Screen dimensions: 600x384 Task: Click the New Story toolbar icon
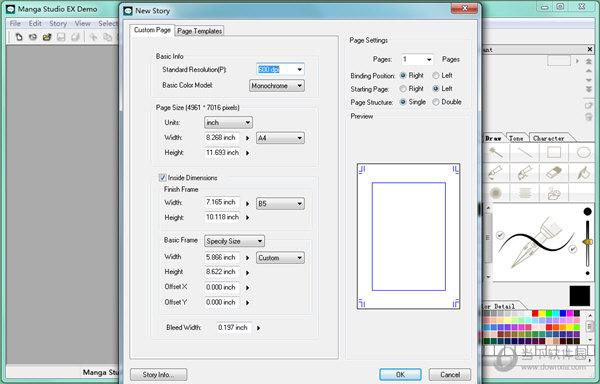click(33, 37)
